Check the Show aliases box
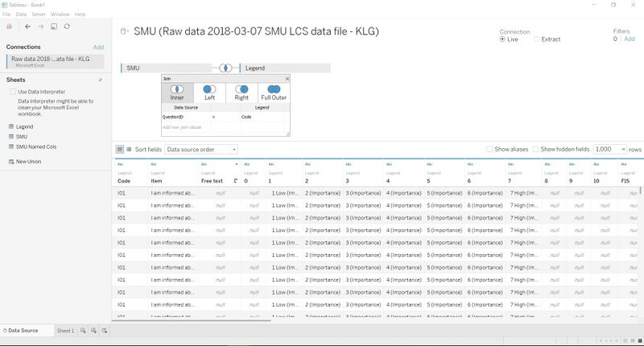This screenshot has width=644, height=346. click(489, 150)
